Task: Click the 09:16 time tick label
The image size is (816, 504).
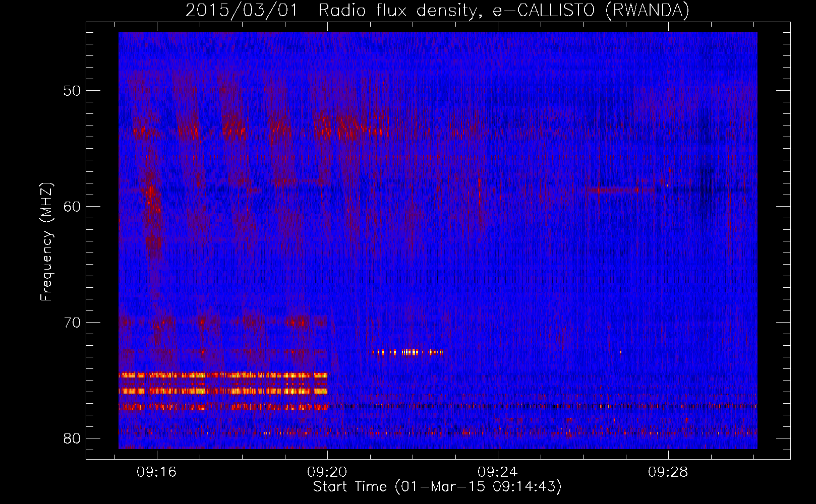Action: coord(156,472)
